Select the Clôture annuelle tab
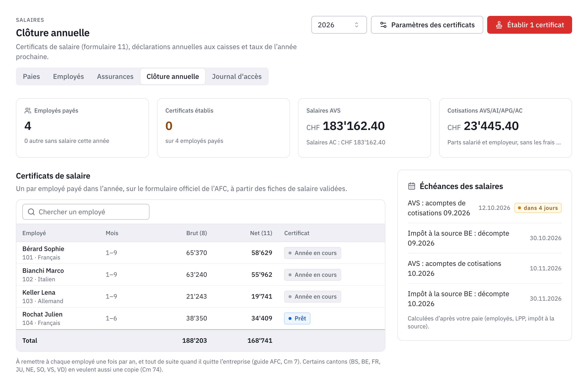 173,76
